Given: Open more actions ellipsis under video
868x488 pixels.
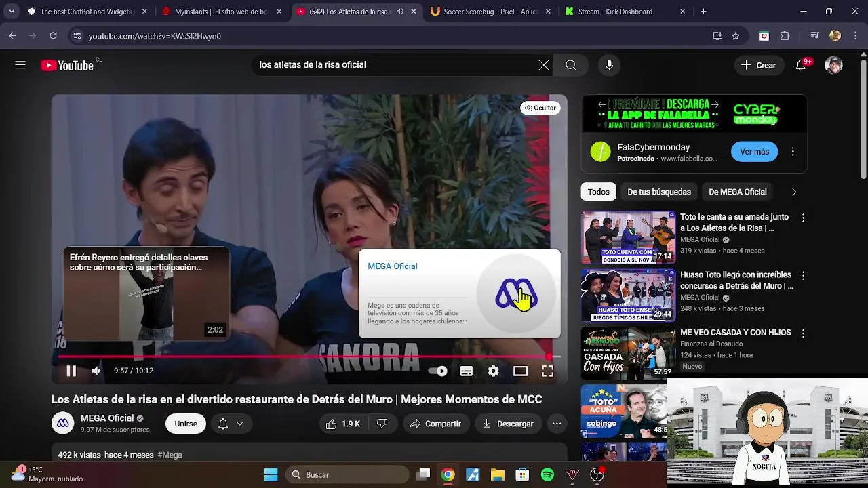Looking at the screenshot, I should [557, 424].
